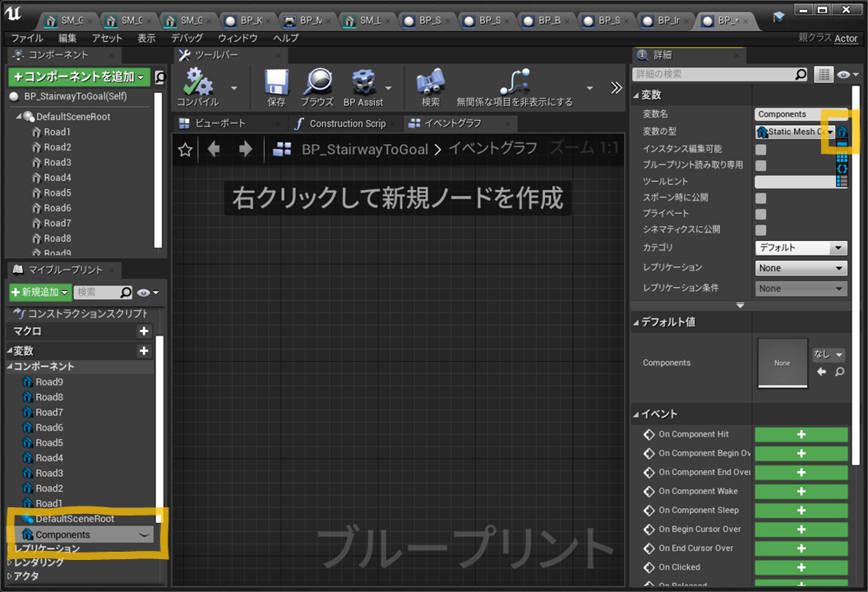Enable スポーン時に公開 checkbox
The width and height of the screenshot is (868, 592).
click(x=761, y=197)
